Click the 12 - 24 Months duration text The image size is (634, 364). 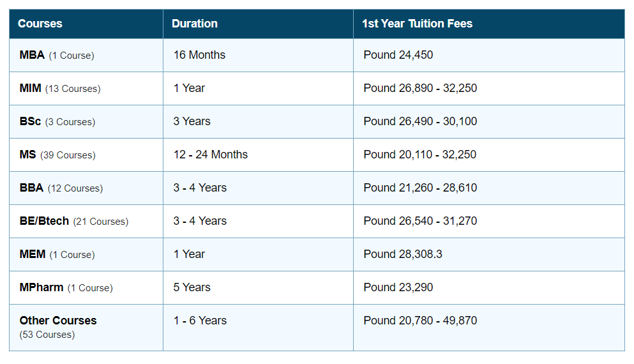click(x=211, y=155)
